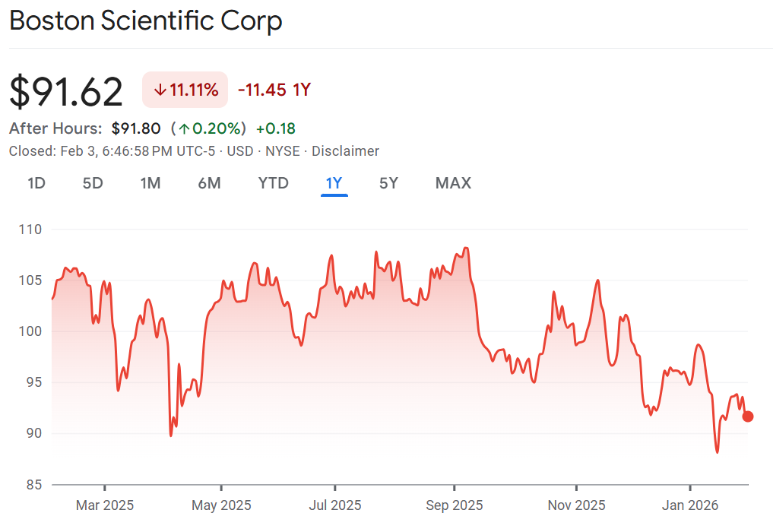Show the MAX range chart

click(453, 183)
